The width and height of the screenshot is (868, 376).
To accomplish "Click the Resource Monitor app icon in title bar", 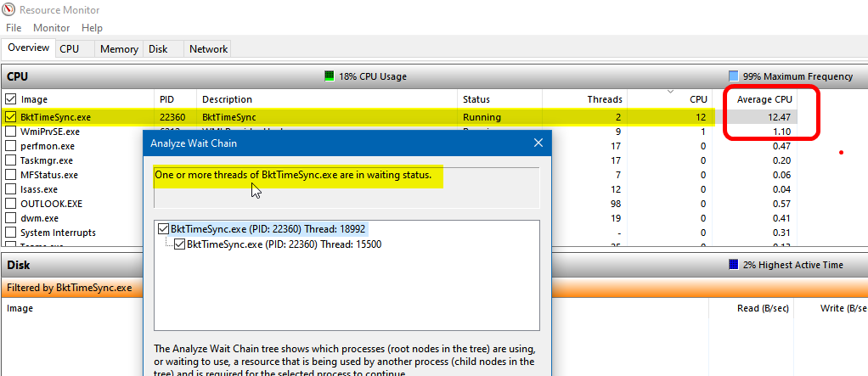I will pyautogui.click(x=9, y=10).
